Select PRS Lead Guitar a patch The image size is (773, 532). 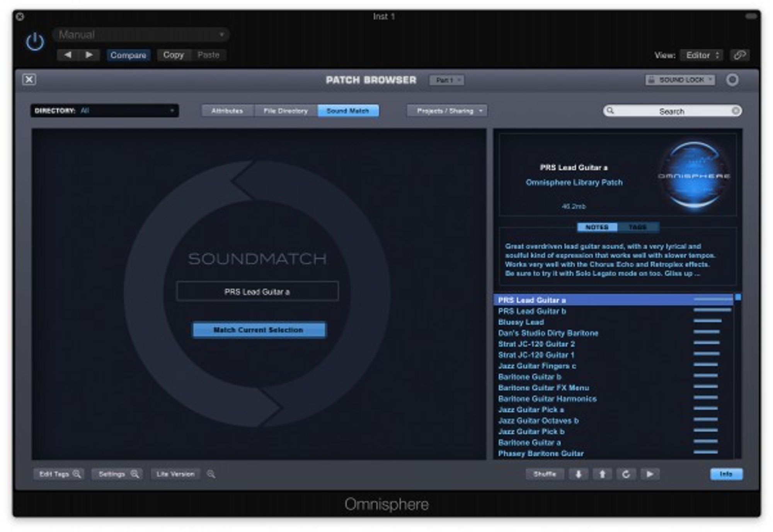click(x=613, y=300)
